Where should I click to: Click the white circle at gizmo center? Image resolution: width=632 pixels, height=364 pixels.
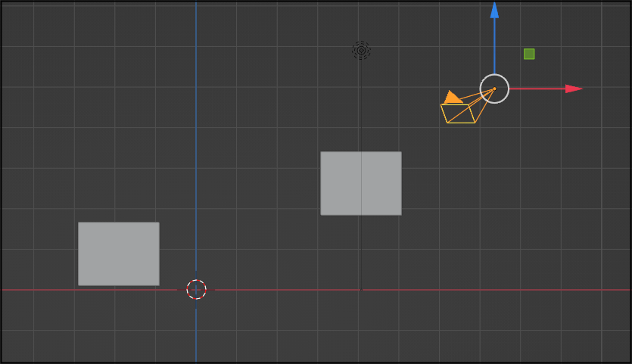pyautogui.click(x=494, y=89)
